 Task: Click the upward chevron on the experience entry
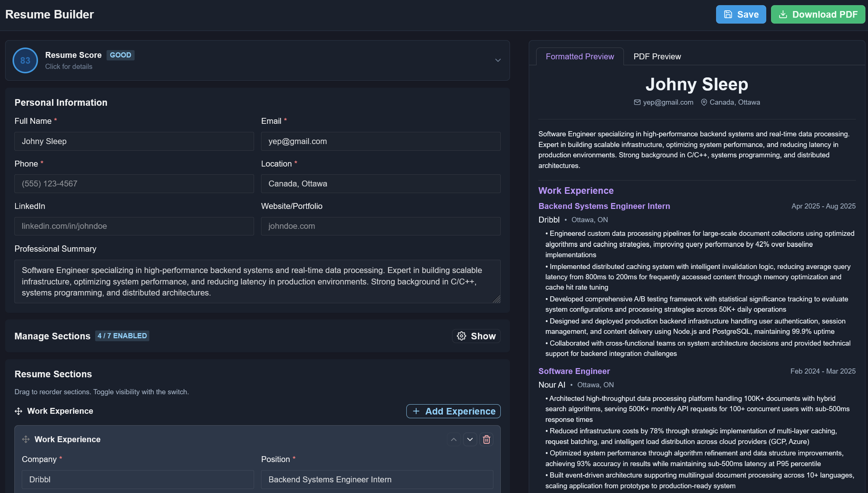[x=454, y=439]
